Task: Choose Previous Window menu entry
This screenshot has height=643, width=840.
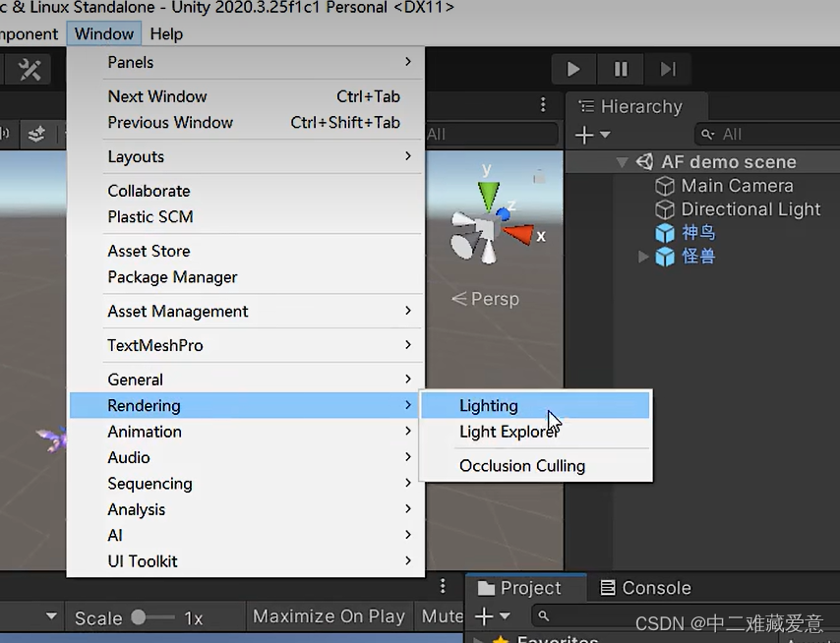Action: 247,122
